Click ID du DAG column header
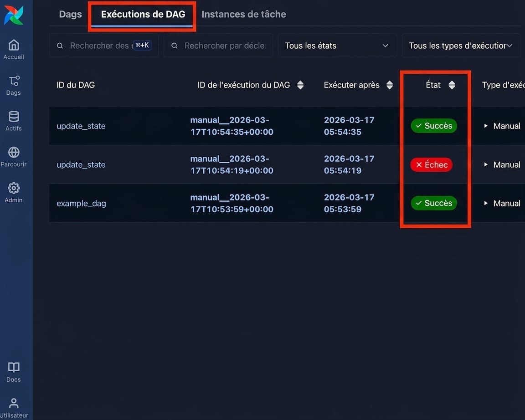Screen dimensions: 525x420 [76, 85]
